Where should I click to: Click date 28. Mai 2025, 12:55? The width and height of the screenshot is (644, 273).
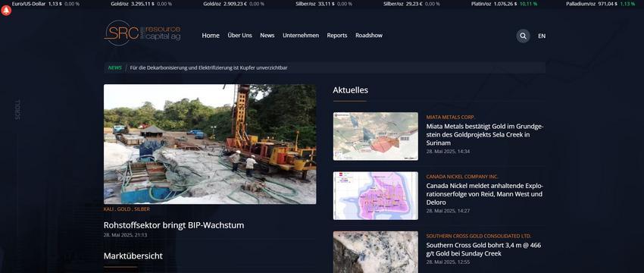pyautogui.click(x=448, y=262)
